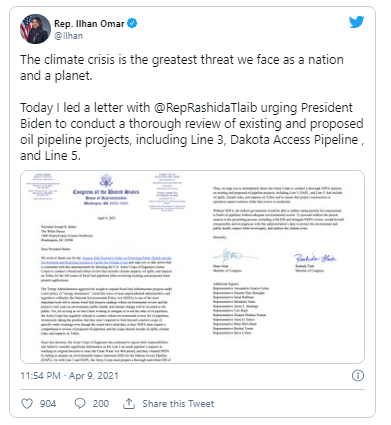Click the blue verified badge

(133, 24)
